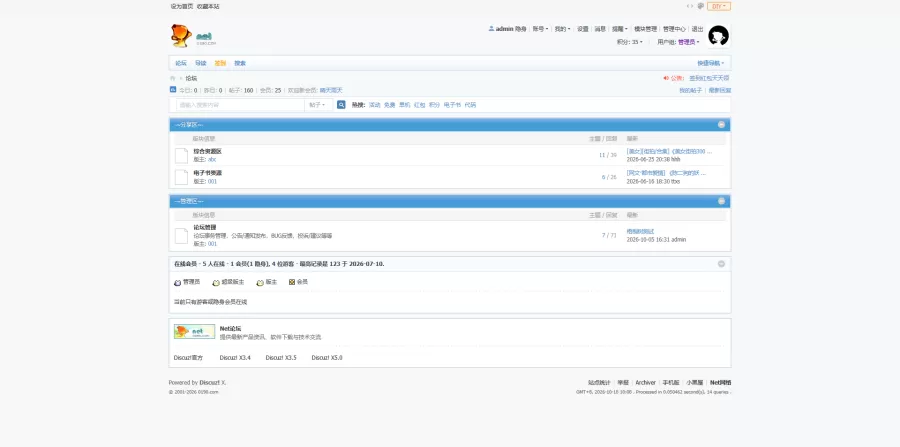Click the Discuz! X5.0 friend link
The image size is (900, 447).
(327, 358)
